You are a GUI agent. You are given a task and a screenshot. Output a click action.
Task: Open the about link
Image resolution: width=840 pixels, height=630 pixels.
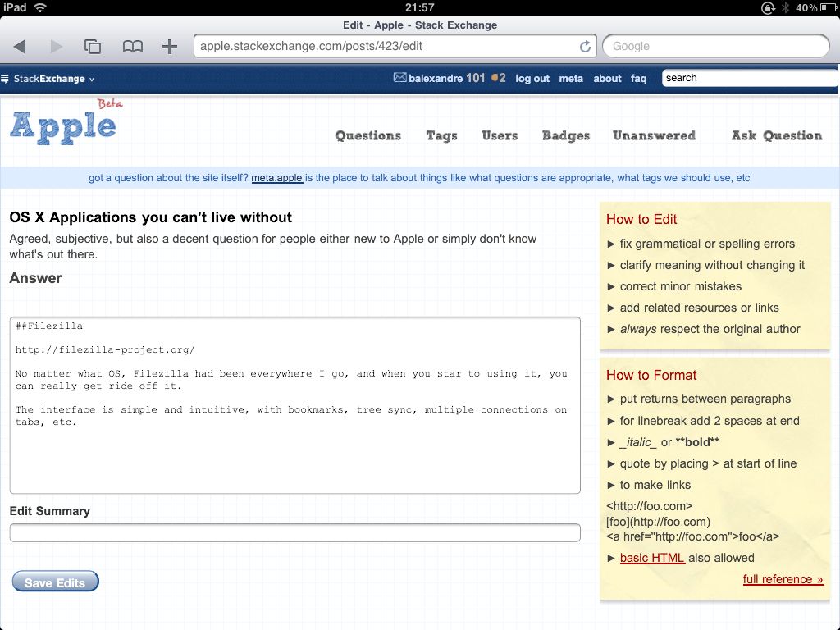(x=607, y=79)
